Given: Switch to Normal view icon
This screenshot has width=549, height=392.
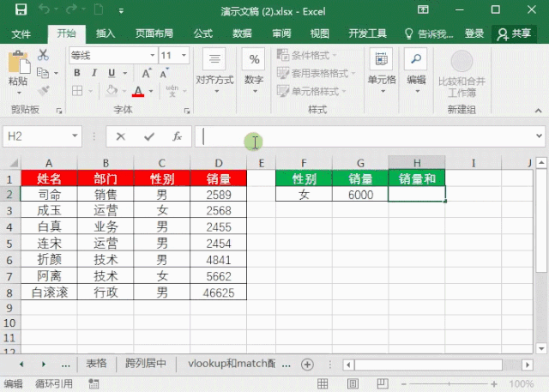Looking at the screenshot, I should [x=323, y=384].
